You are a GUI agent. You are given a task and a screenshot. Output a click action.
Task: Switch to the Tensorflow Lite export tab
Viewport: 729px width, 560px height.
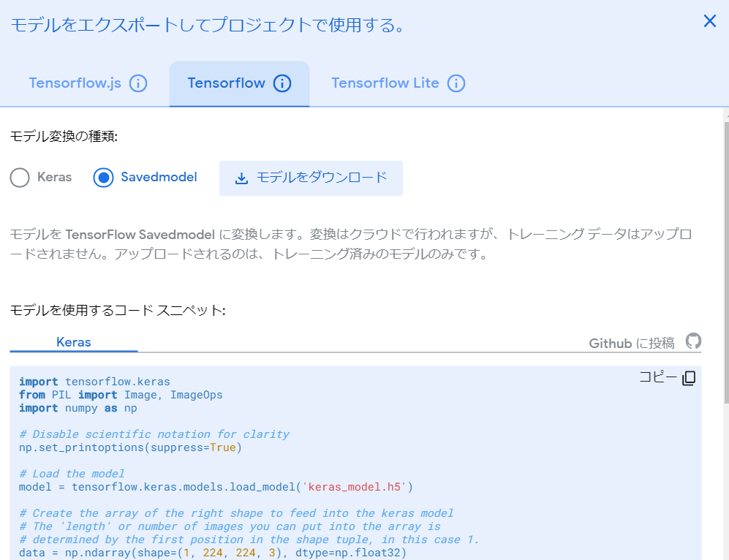pos(385,83)
